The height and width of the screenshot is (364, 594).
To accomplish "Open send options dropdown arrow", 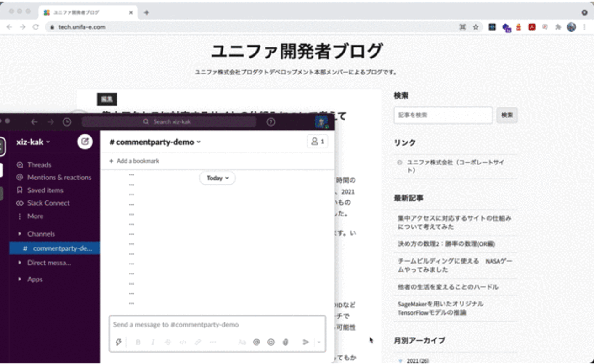I will click(x=319, y=342).
